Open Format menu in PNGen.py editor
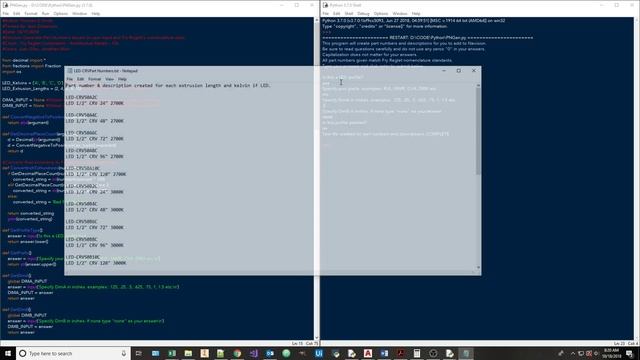 pyautogui.click(x=31, y=13)
